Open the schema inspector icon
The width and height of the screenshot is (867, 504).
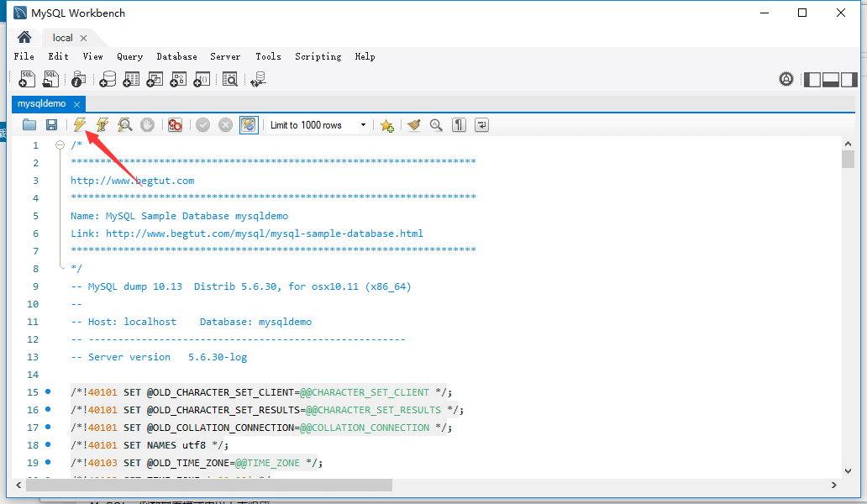tap(78, 79)
